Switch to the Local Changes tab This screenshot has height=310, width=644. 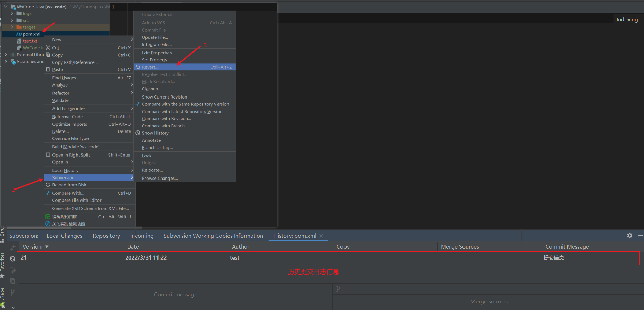click(x=65, y=236)
